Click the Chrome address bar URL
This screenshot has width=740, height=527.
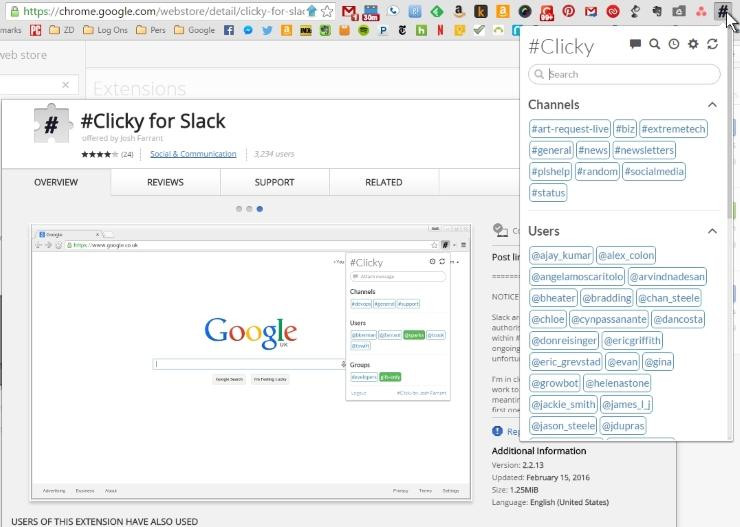click(163, 11)
